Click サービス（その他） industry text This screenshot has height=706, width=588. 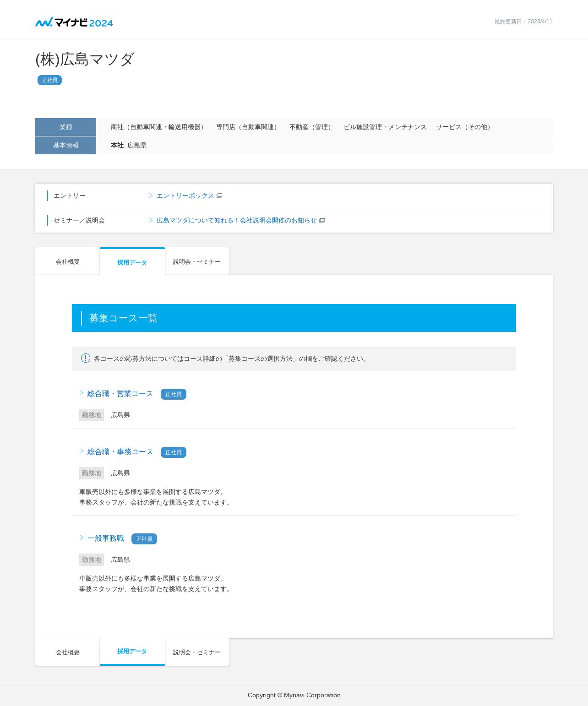pyautogui.click(x=465, y=127)
